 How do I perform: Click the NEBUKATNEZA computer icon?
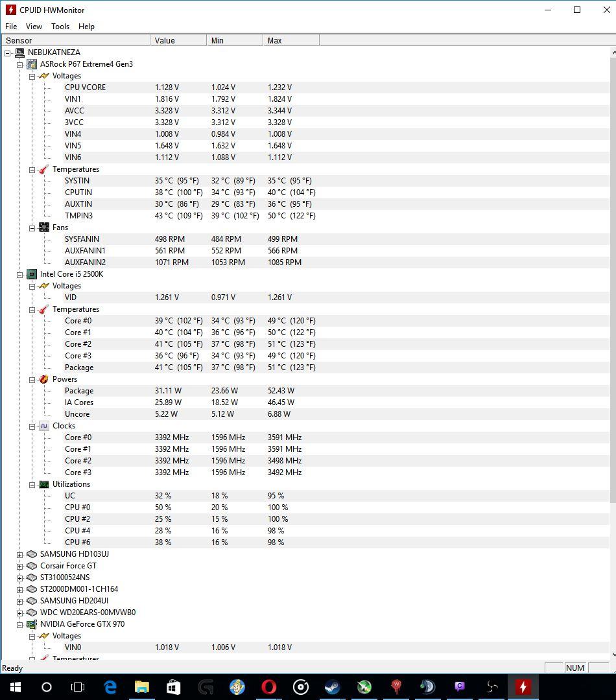pyautogui.click(x=19, y=52)
